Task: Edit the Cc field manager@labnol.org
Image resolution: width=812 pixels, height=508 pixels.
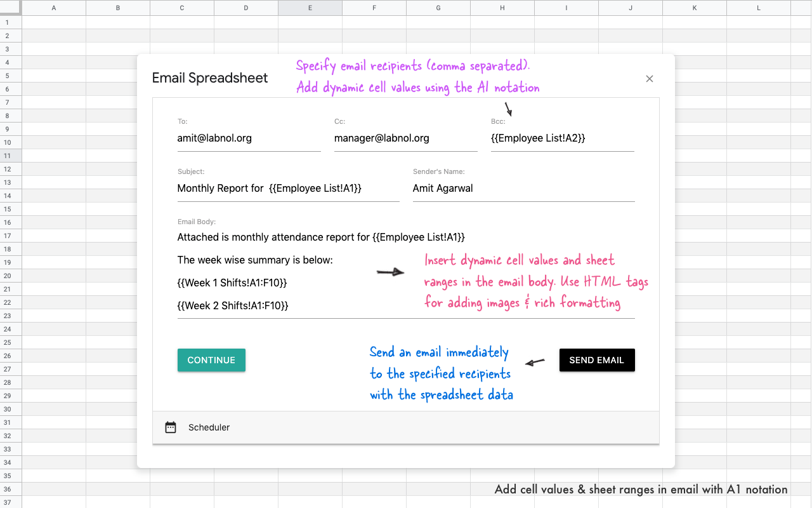Action: (x=406, y=138)
